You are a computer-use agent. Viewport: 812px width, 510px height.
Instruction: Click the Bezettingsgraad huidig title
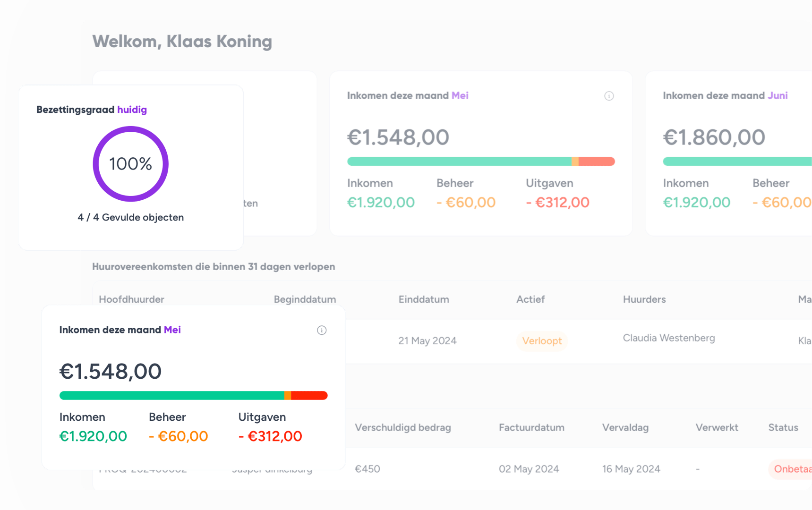(92, 110)
